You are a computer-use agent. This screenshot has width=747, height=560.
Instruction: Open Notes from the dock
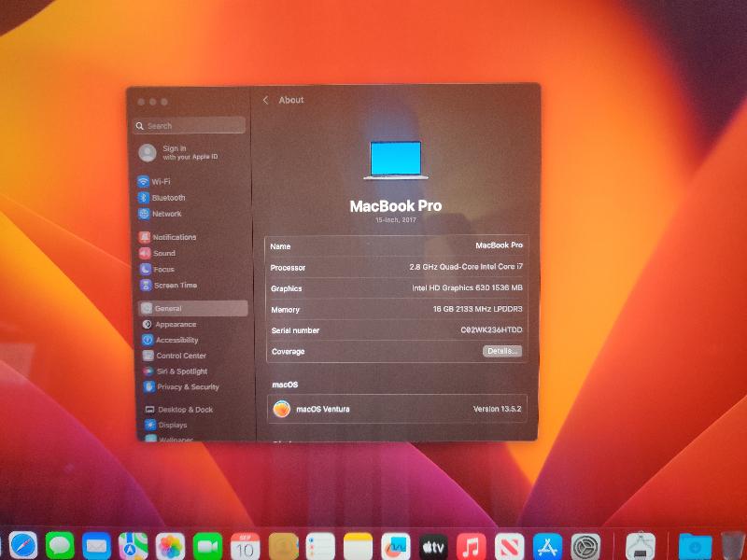pos(358,546)
